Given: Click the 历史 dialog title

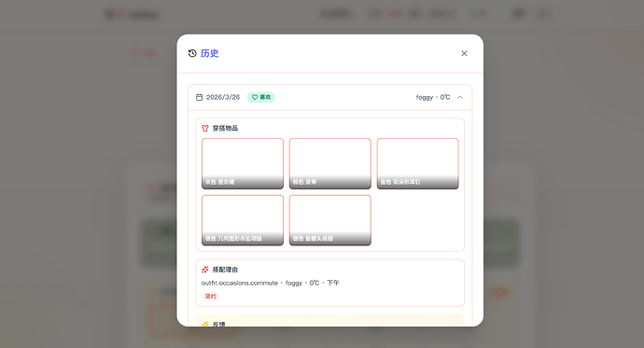Looking at the screenshot, I should click(x=209, y=53).
